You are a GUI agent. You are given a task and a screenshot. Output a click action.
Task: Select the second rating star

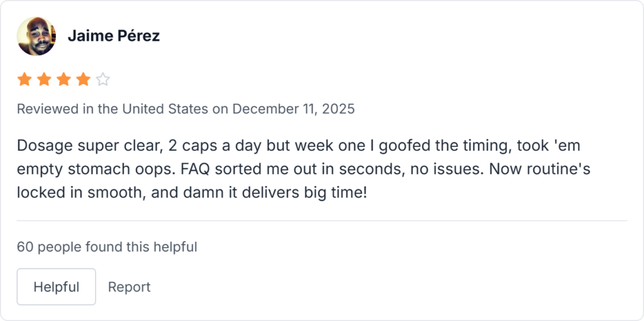tap(44, 79)
